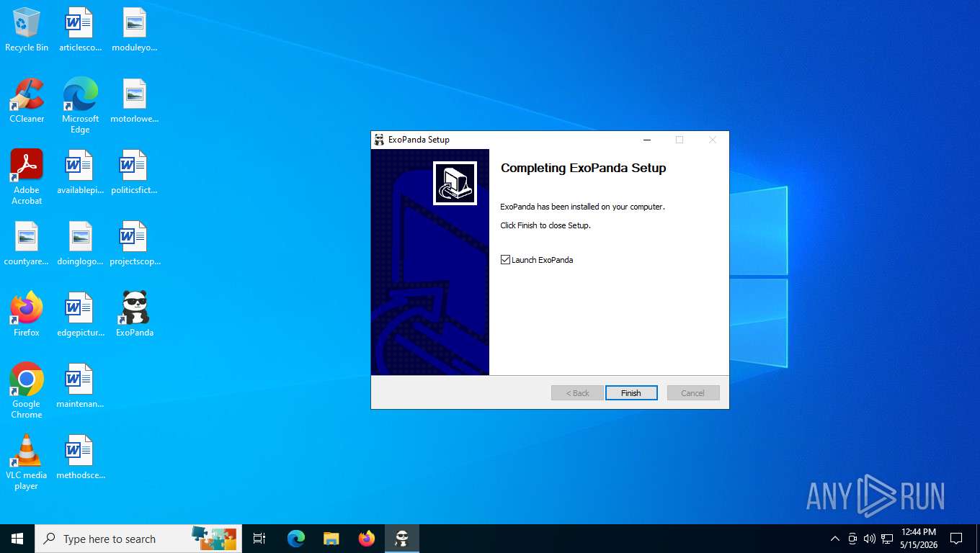Click the panda icon in the Setup title bar
The width and height of the screenshot is (980, 553).
tap(379, 140)
